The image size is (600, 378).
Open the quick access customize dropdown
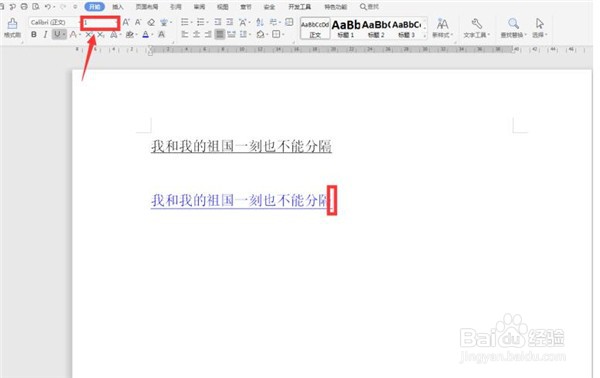tap(75, 7)
